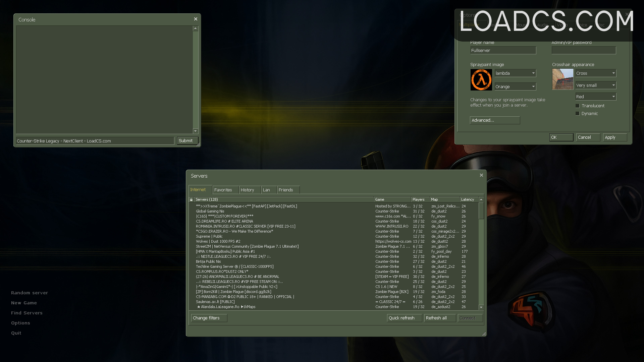Open Advanced spraypaint settings
This screenshot has height=362, width=644.
click(x=495, y=120)
